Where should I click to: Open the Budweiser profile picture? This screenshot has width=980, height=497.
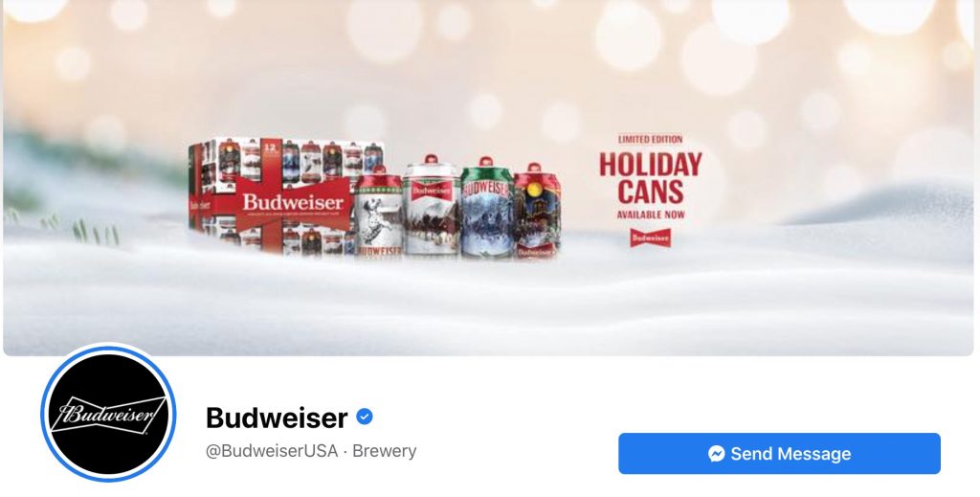click(108, 414)
